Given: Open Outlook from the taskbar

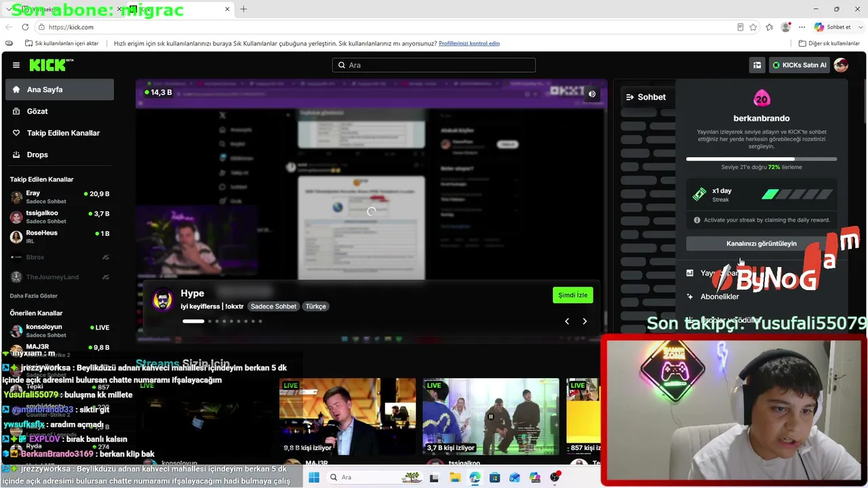Looking at the screenshot, I should 515,477.
